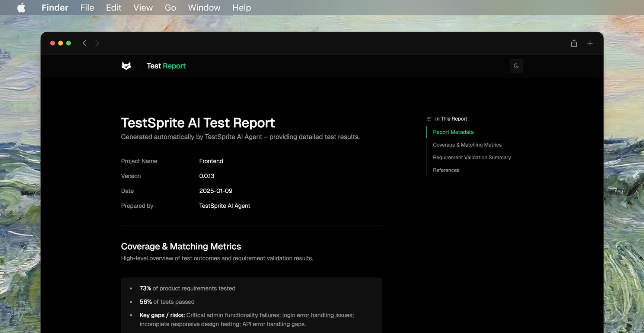Open the Help menu
Viewport: 644px width, 333px height.
click(x=242, y=7)
